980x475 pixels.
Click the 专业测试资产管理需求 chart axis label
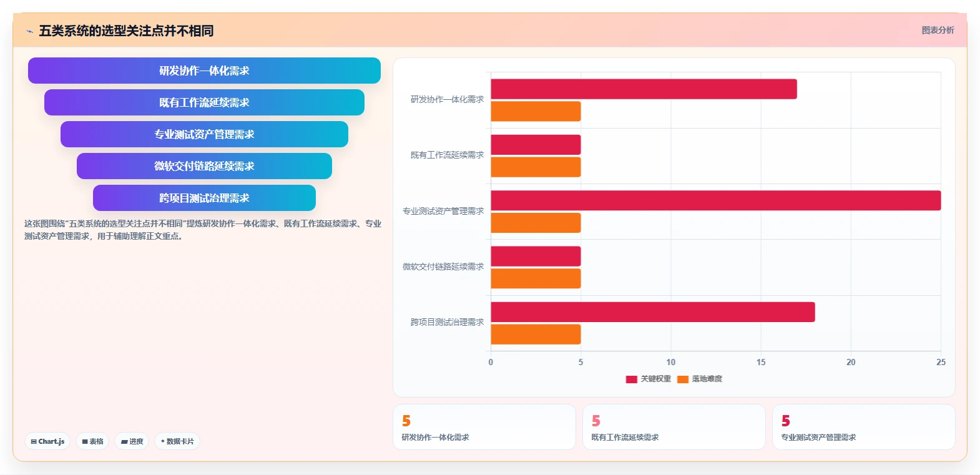point(443,211)
